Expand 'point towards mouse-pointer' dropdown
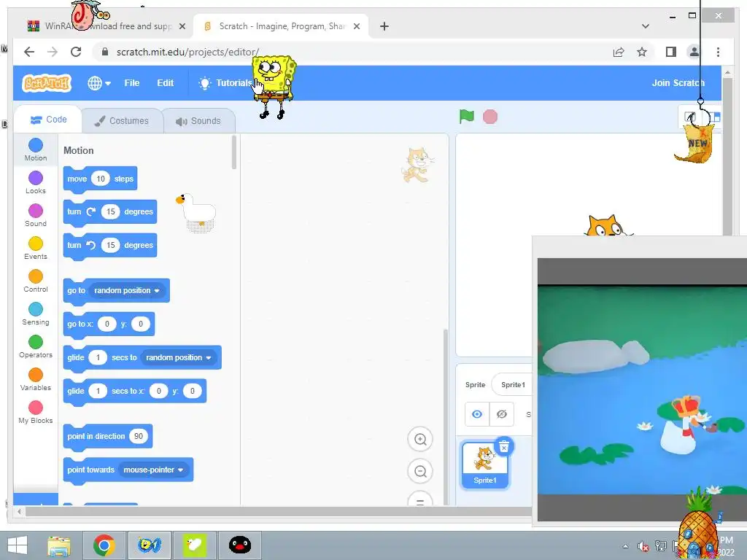Viewport: 747px width, 560px height. [153, 470]
